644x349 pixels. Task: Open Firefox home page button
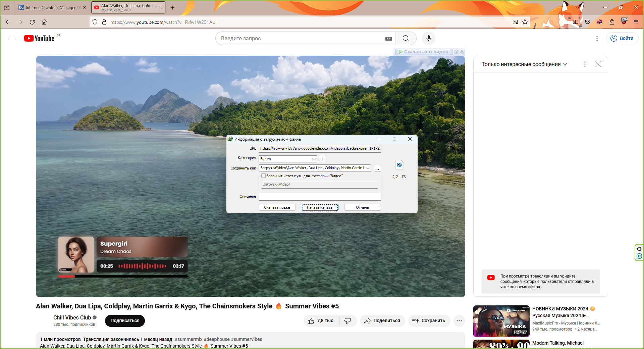[44, 22]
